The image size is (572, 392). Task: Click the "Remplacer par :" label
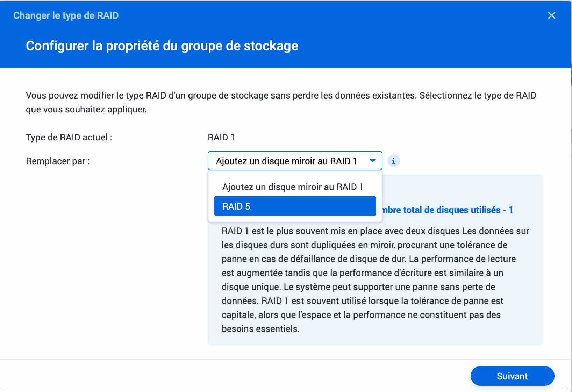(x=58, y=161)
